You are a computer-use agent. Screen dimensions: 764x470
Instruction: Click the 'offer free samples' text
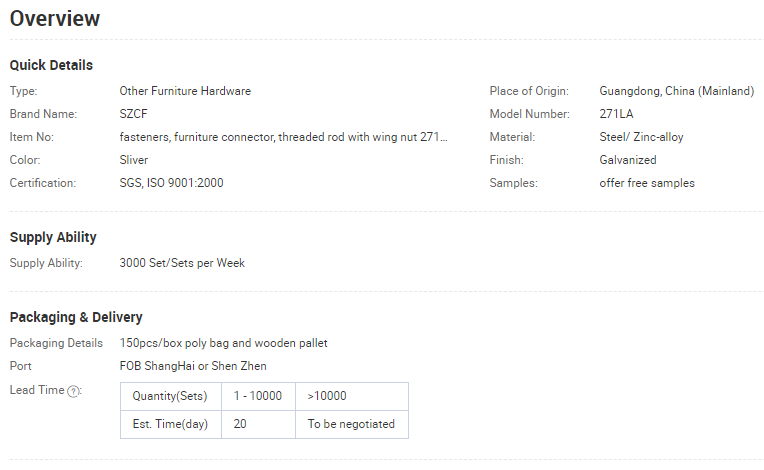647,183
